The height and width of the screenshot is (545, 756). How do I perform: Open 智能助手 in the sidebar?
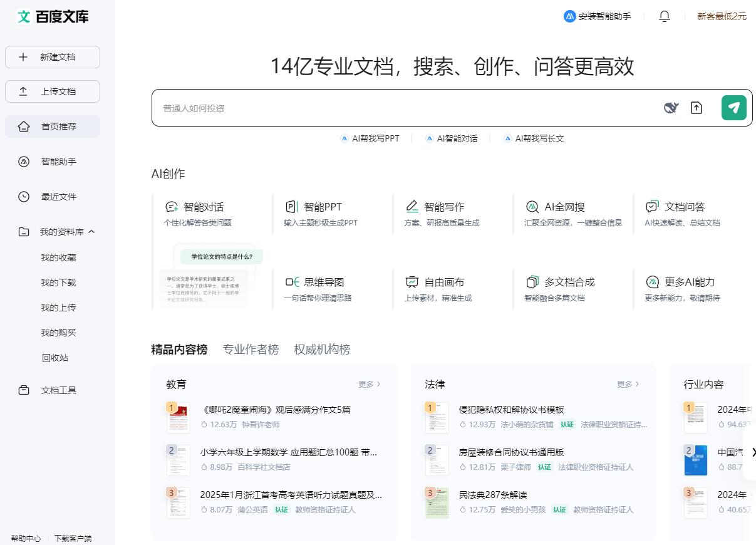click(53, 162)
